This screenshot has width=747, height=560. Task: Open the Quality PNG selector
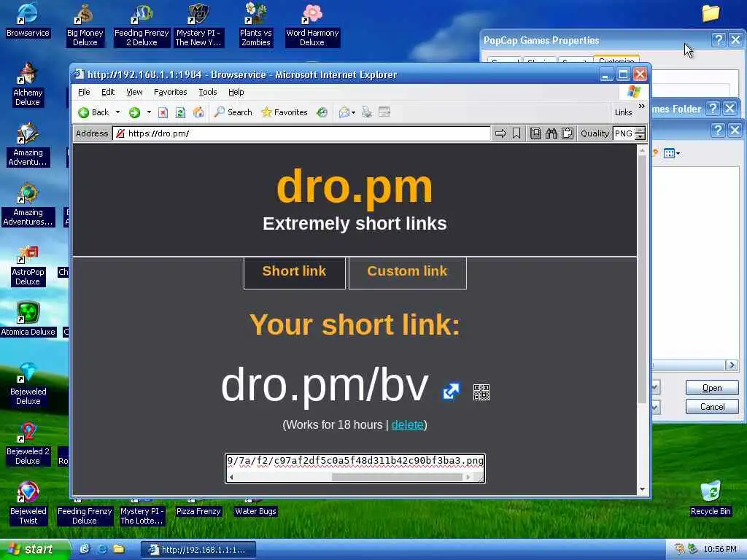coord(629,133)
